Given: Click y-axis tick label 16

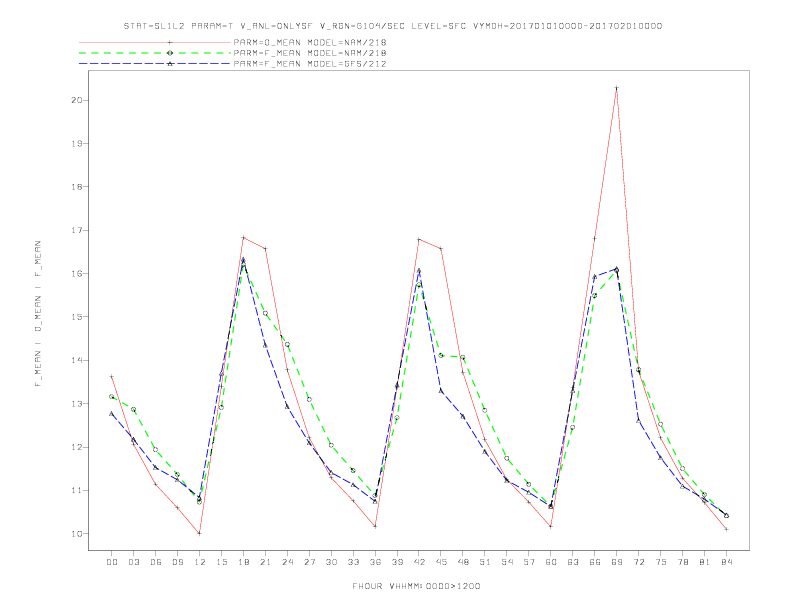Looking at the screenshot, I should pyautogui.click(x=76, y=274).
